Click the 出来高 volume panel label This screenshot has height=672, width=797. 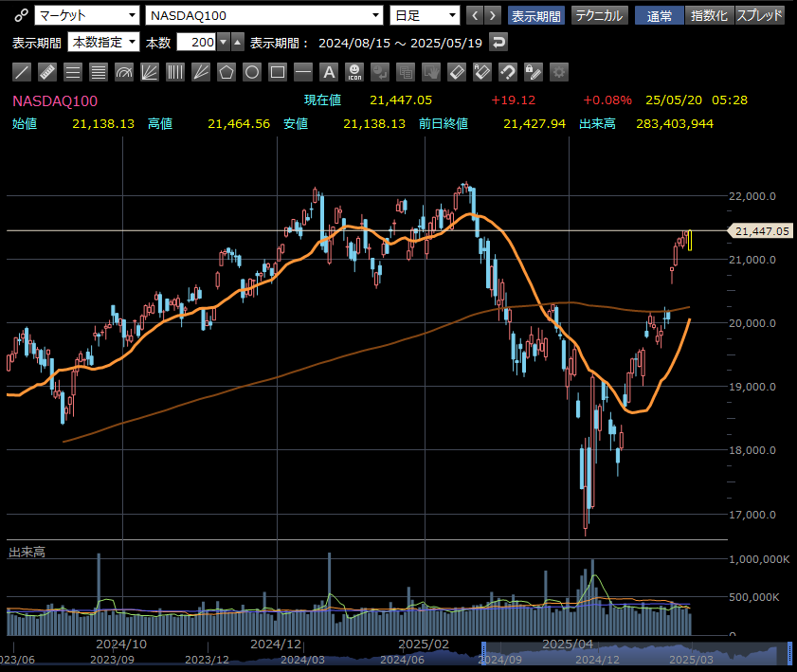point(27,552)
